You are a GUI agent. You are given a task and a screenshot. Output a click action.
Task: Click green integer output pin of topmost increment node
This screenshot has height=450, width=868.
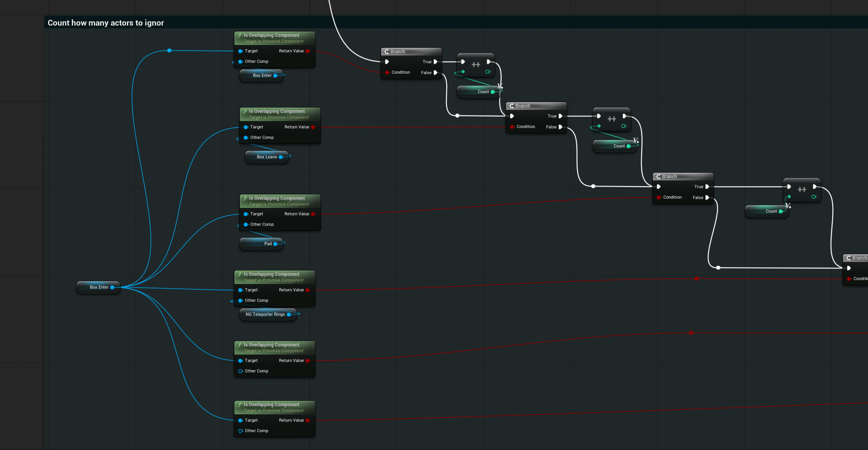(488, 72)
